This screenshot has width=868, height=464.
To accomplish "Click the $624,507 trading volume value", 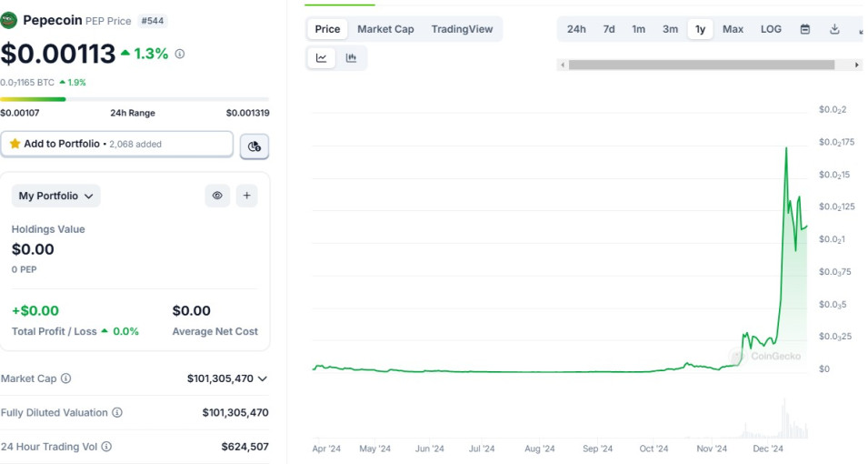I will [244, 447].
